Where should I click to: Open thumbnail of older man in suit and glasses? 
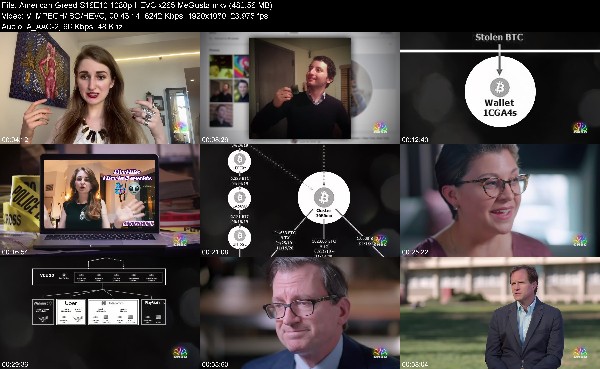pos(300,313)
